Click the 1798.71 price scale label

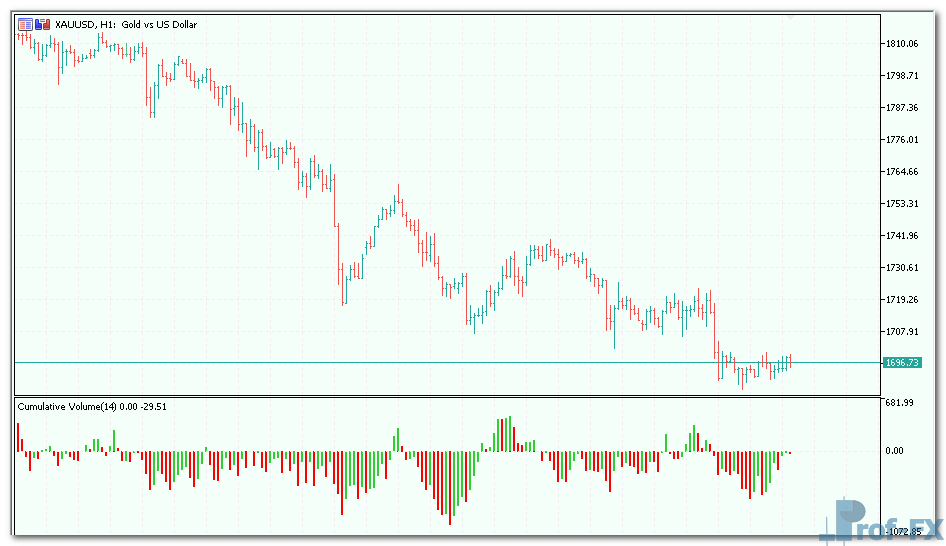(901, 75)
